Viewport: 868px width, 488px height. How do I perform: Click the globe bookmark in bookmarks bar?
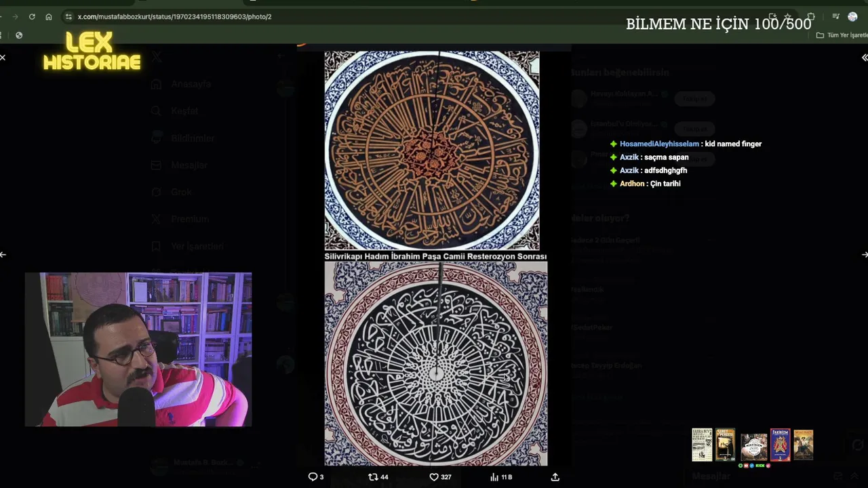click(19, 35)
